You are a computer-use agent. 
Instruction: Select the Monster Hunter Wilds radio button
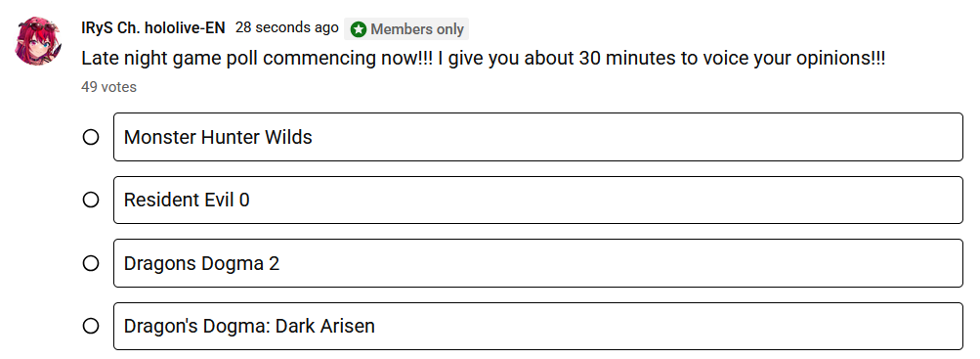pos(91,137)
